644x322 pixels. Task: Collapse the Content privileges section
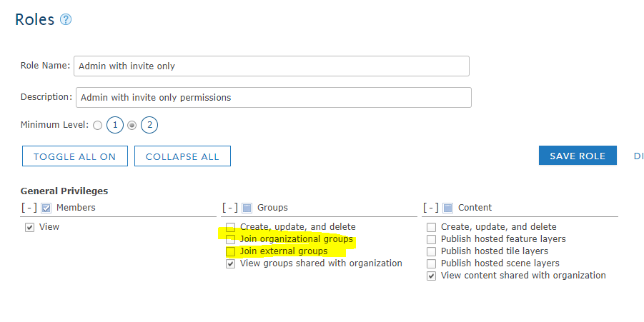430,208
